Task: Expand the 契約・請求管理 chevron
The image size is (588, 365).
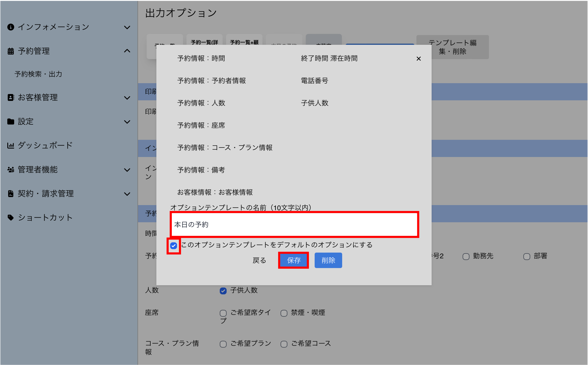Action: click(127, 194)
